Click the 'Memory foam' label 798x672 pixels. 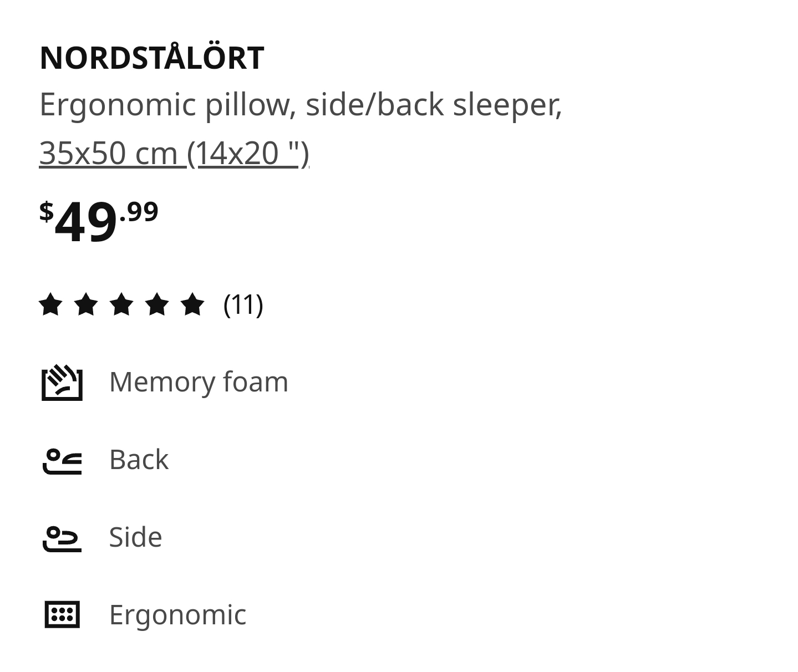pos(199,382)
